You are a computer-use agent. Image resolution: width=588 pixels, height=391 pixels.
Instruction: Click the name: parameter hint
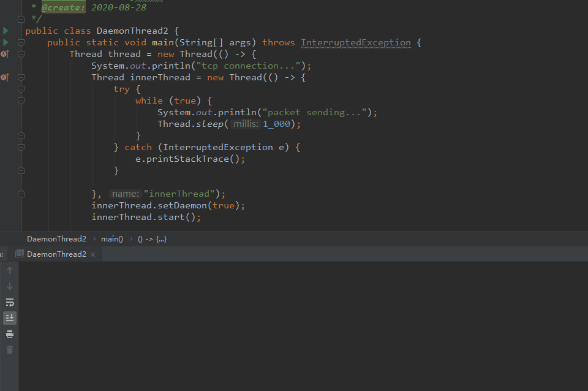tap(125, 194)
